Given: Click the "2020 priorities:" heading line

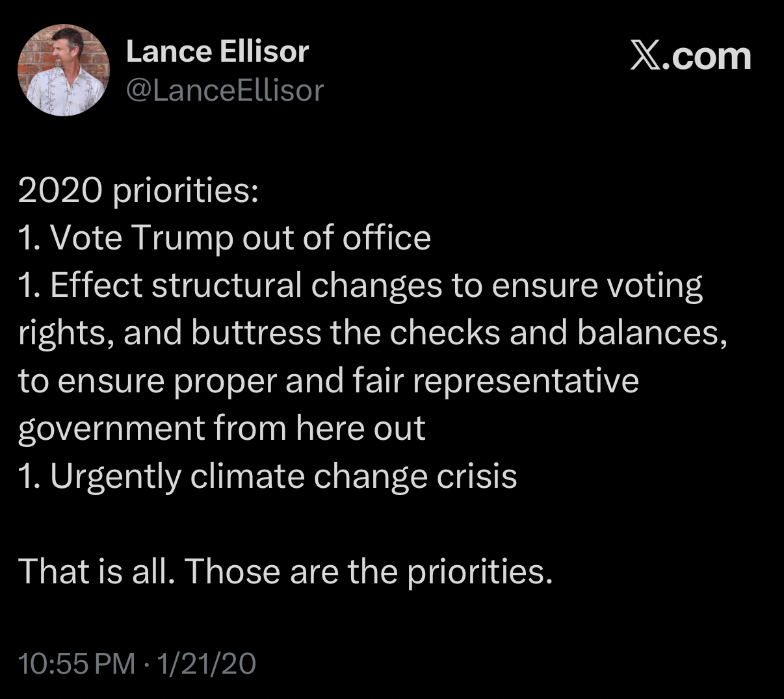Looking at the screenshot, I should (138, 191).
